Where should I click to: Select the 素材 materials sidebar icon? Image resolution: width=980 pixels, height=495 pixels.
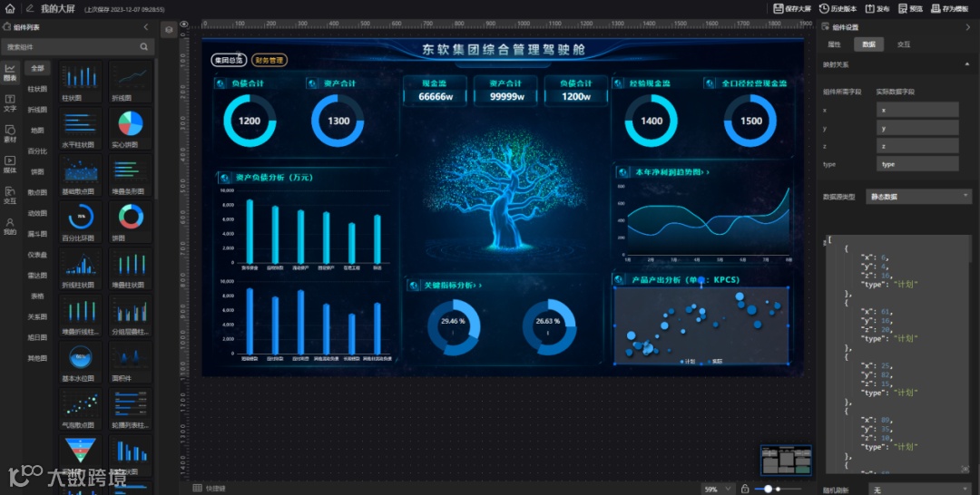[x=10, y=133]
